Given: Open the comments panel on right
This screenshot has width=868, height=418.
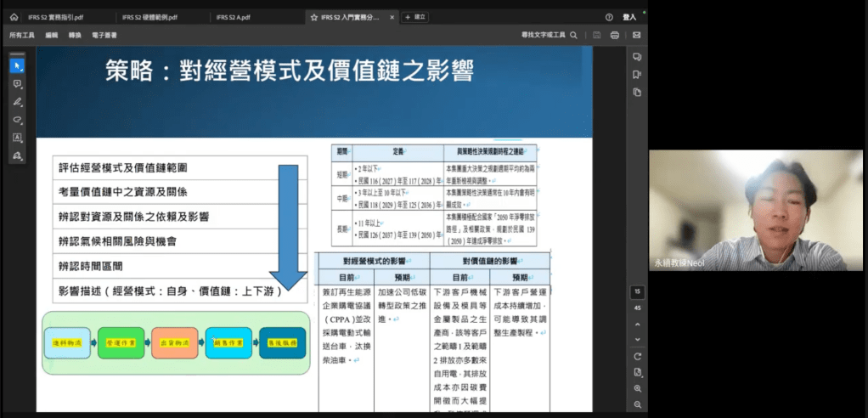Looking at the screenshot, I should [636, 57].
